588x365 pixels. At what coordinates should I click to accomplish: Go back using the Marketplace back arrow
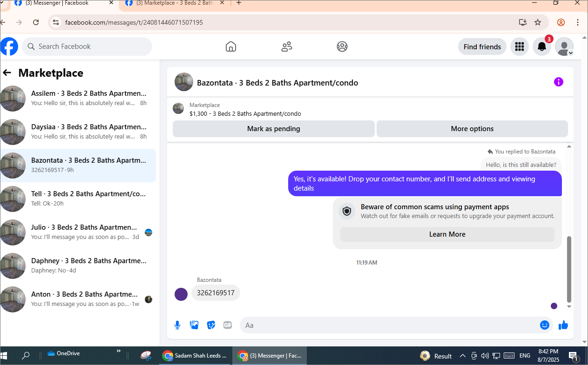pyautogui.click(x=7, y=73)
